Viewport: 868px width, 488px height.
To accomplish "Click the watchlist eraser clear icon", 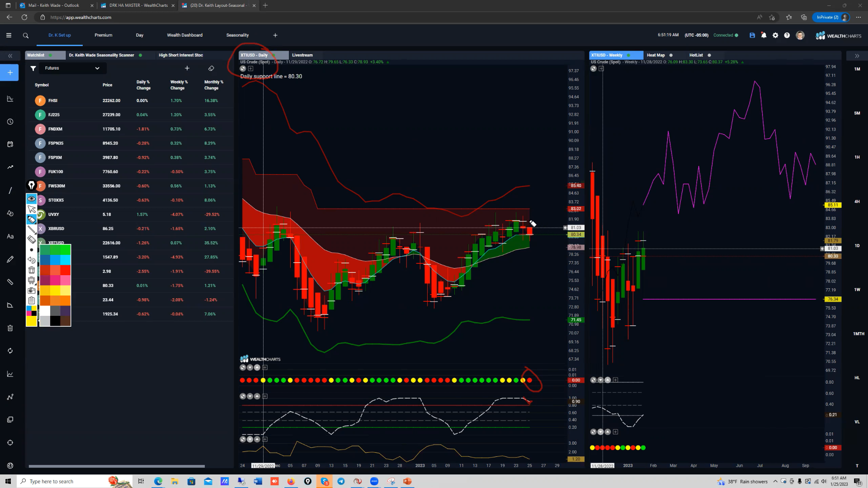I will (211, 68).
